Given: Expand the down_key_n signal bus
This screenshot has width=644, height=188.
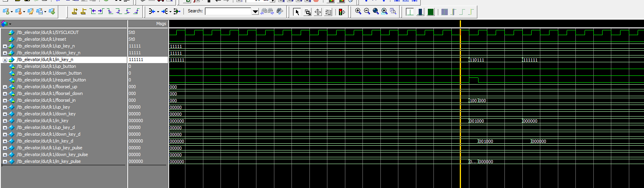Looking at the screenshot, I should pyautogui.click(x=5, y=53).
